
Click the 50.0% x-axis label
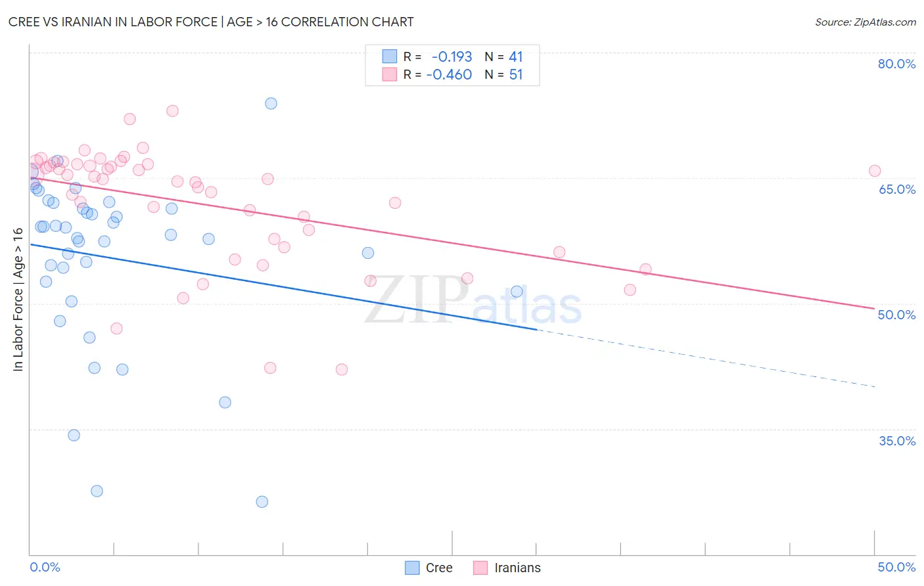(x=897, y=567)
